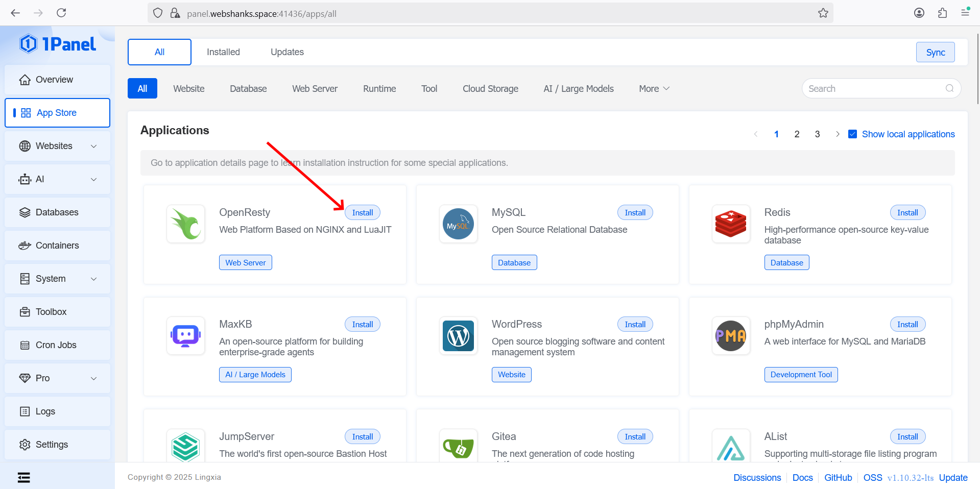Click the search magnifier icon

point(949,88)
